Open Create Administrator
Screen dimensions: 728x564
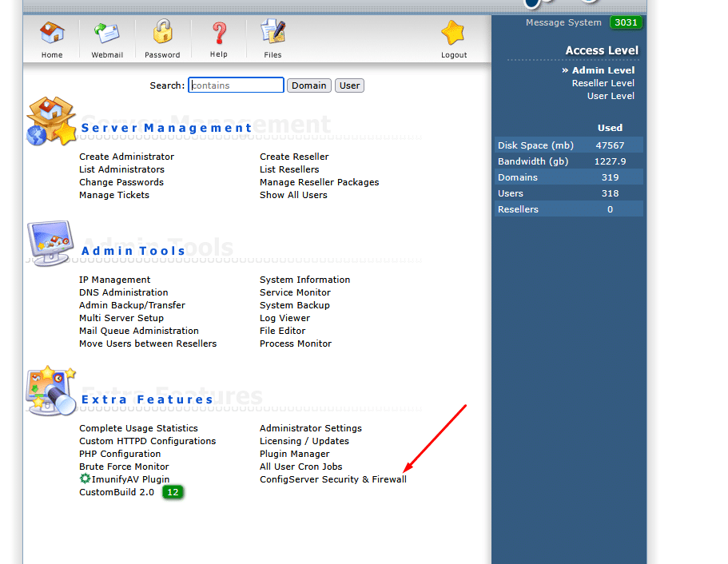126,157
